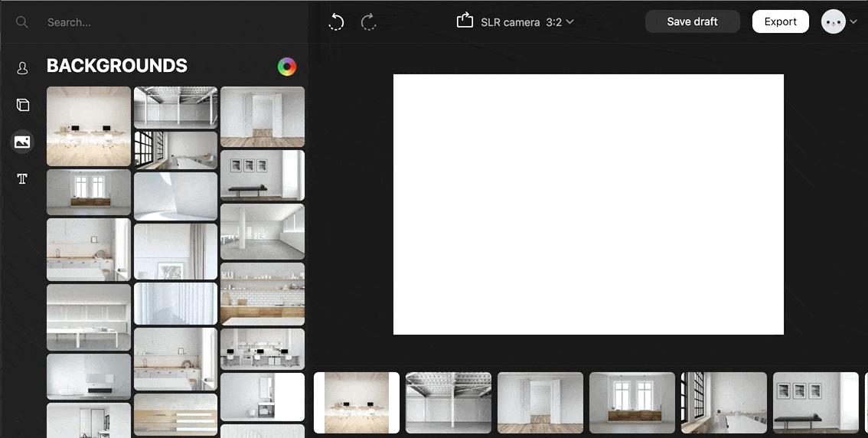Expand the account menu chevron

pos(853,22)
